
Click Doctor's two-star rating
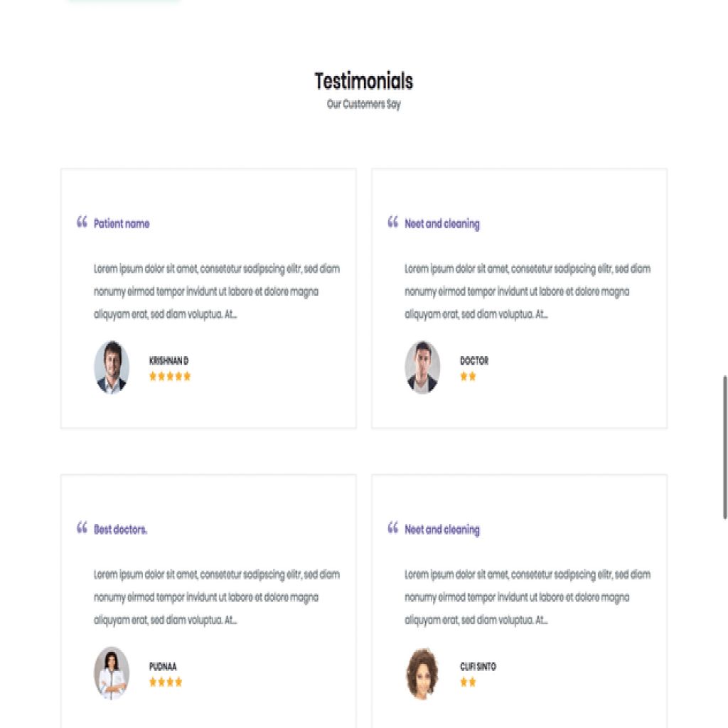coord(468,377)
